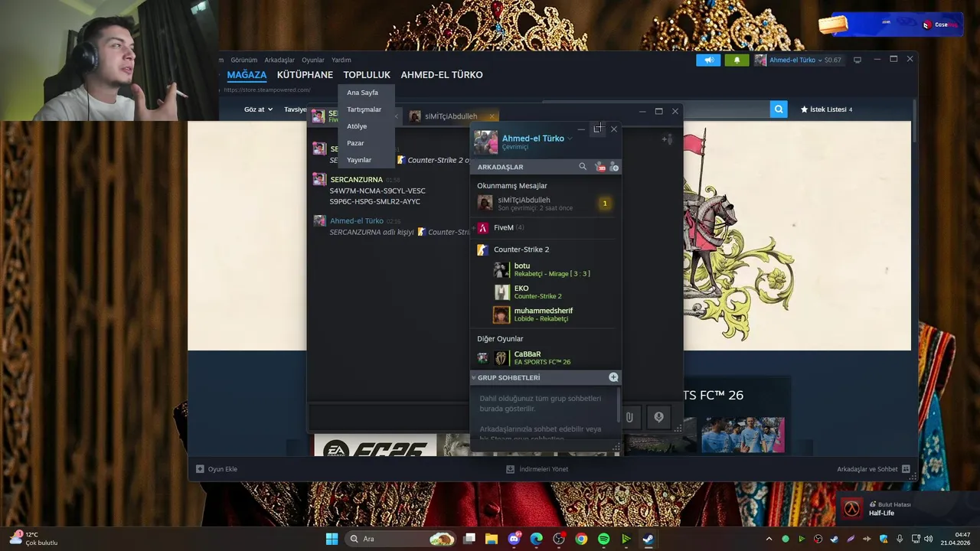Show hidden system tray icons
This screenshot has height=551, width=980.
coord(769,539)
